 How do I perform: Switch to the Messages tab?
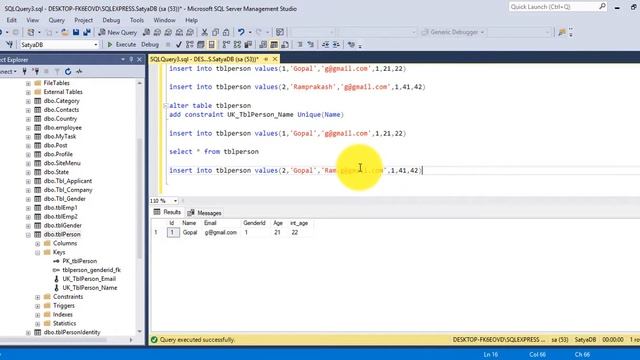(204, 213)
